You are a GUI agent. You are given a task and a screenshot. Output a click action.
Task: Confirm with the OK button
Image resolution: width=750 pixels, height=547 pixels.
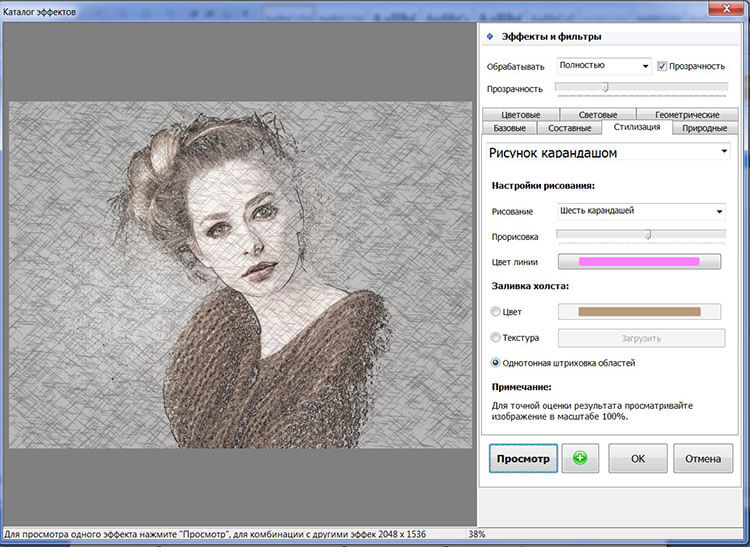[637, 459]
